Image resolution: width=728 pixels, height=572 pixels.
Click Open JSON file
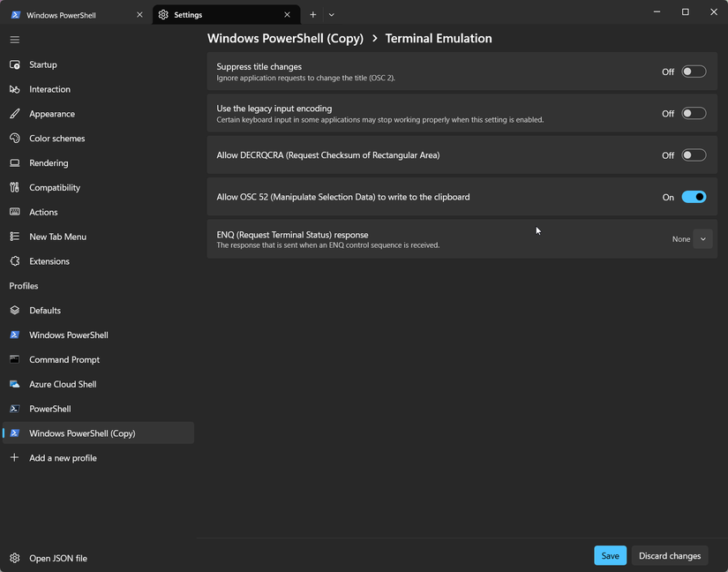pos(98,558)
